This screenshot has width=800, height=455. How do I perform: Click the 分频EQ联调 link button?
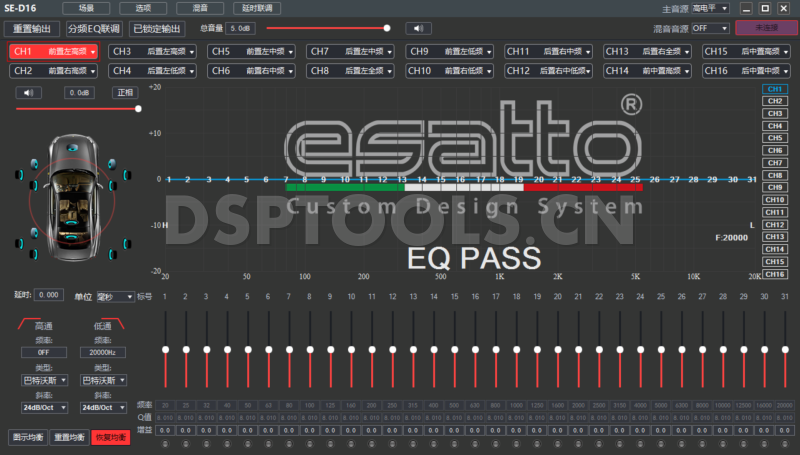[x=94, y=29]
